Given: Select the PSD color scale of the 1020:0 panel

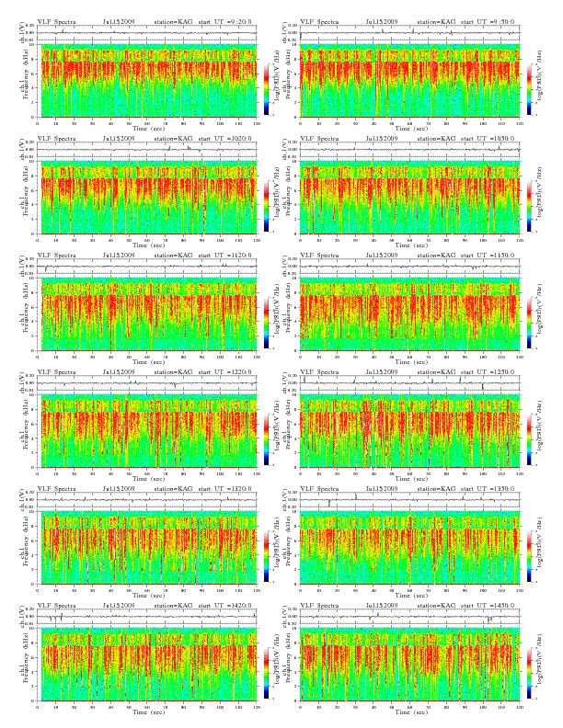Looking at the screenshot, I should [266, 206].
